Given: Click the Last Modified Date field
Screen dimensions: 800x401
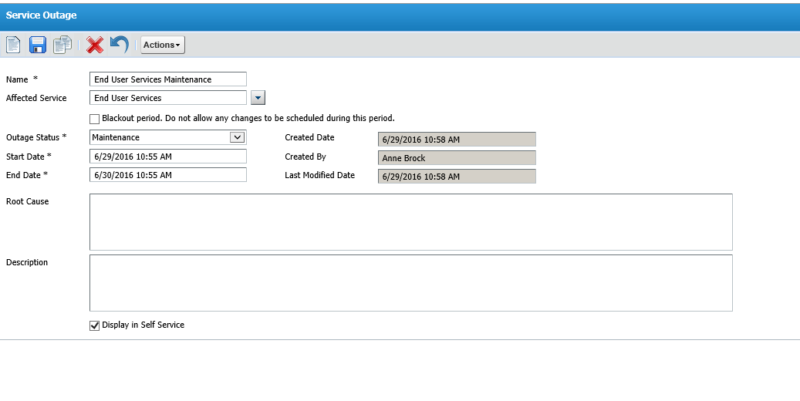Looking at the screenshot, I should tap(456, 176).
